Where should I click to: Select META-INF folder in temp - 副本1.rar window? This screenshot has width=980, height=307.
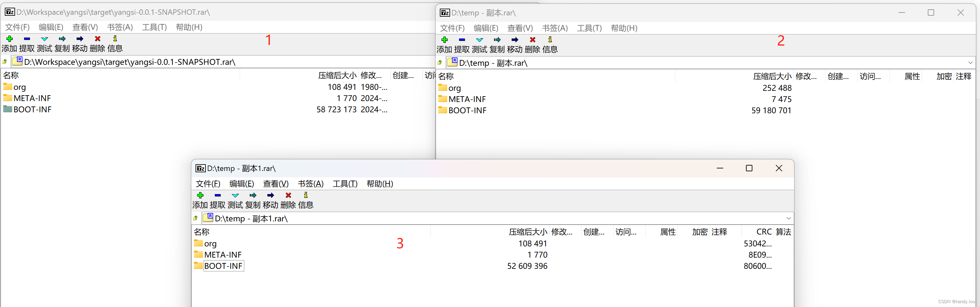click(x=218, y=255)
